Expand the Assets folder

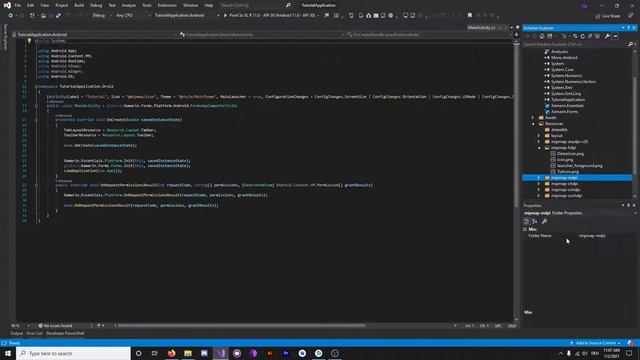pos(533,118)
